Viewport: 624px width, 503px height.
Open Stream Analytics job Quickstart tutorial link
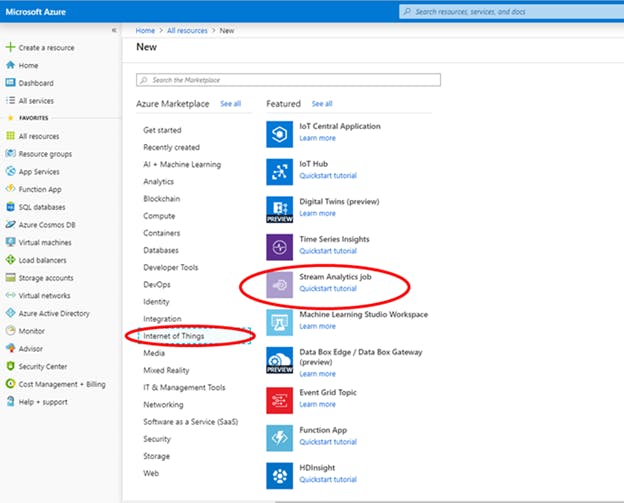[x=328, y=289]
